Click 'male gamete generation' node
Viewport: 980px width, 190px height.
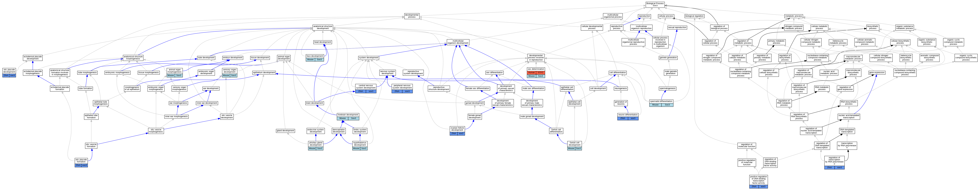(671, 72)
